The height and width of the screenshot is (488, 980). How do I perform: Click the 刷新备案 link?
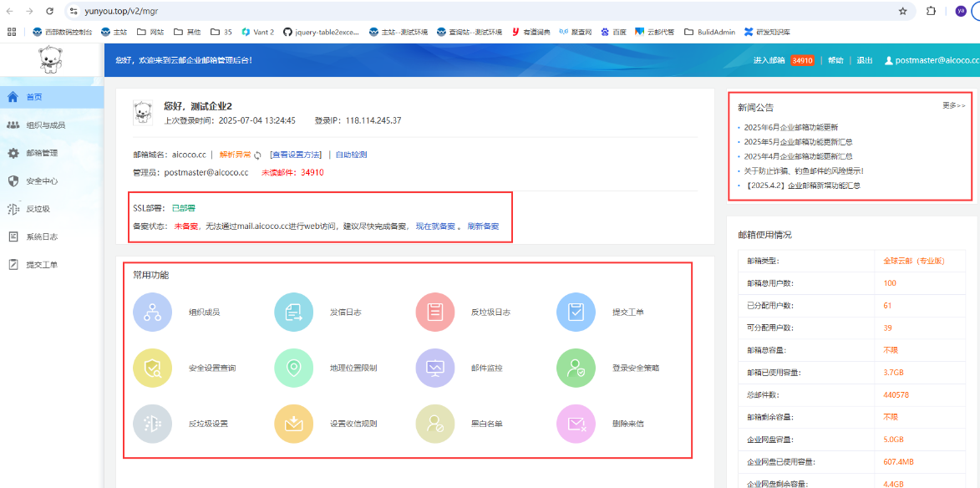[x=483, y=226]
